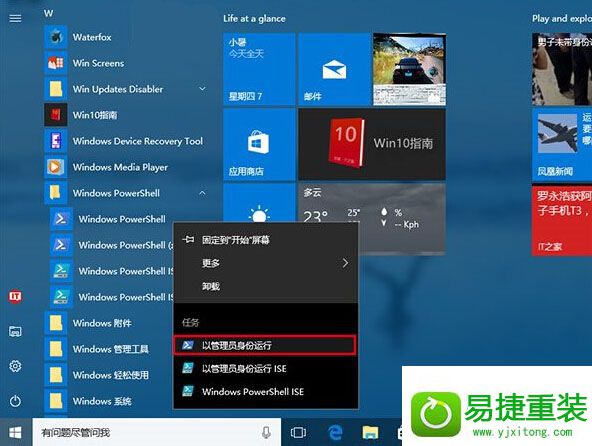Select 固定到"开始"屏幕 in context menu

tap(265, 240)
